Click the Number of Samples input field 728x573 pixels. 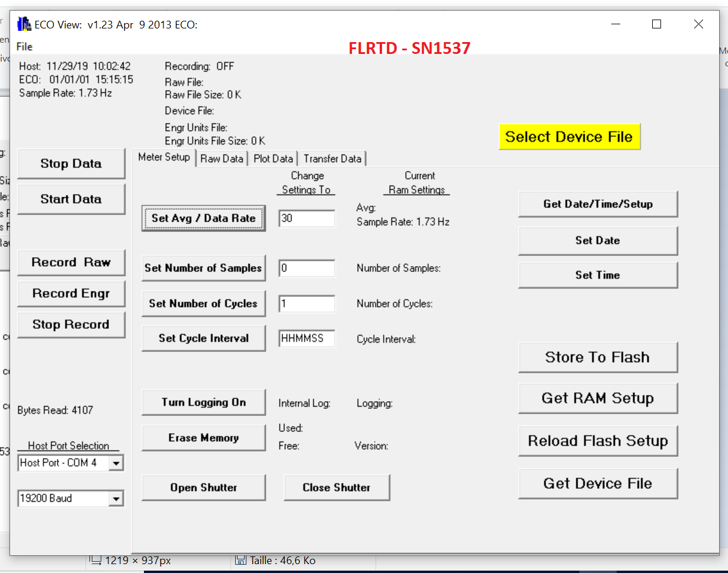coord(306,268)
